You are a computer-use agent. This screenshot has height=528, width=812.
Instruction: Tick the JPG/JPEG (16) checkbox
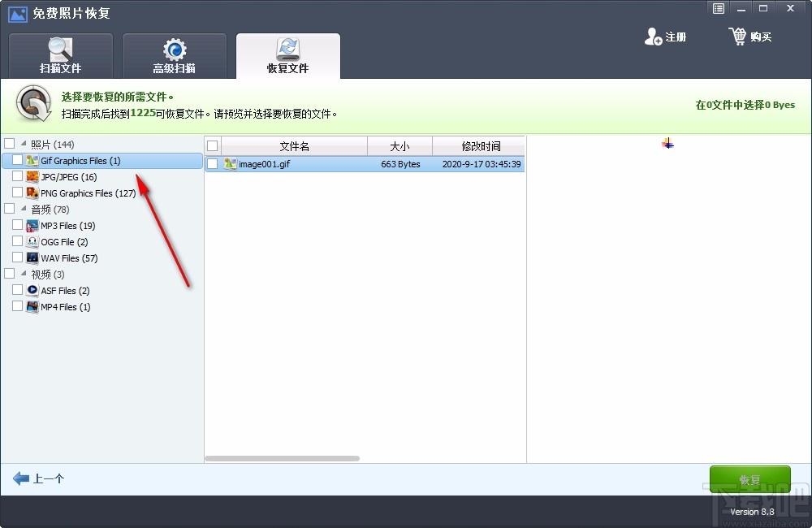pyautogui.click(x=17, y=175)
